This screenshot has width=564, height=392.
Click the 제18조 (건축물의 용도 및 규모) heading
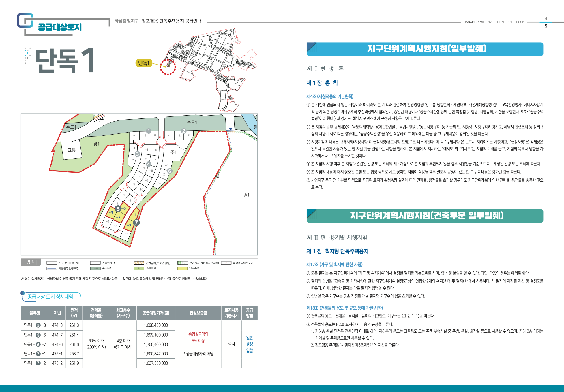[344, 308]
